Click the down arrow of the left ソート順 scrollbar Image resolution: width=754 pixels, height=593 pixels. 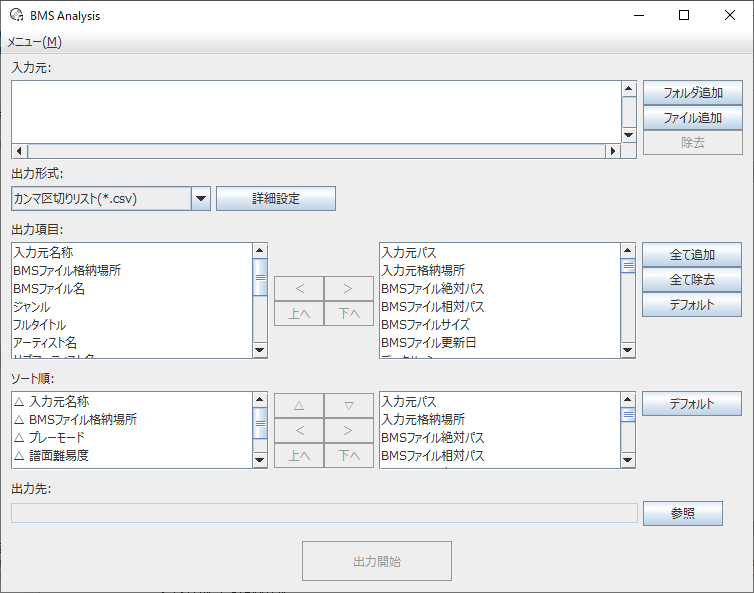tap(260, 460)
